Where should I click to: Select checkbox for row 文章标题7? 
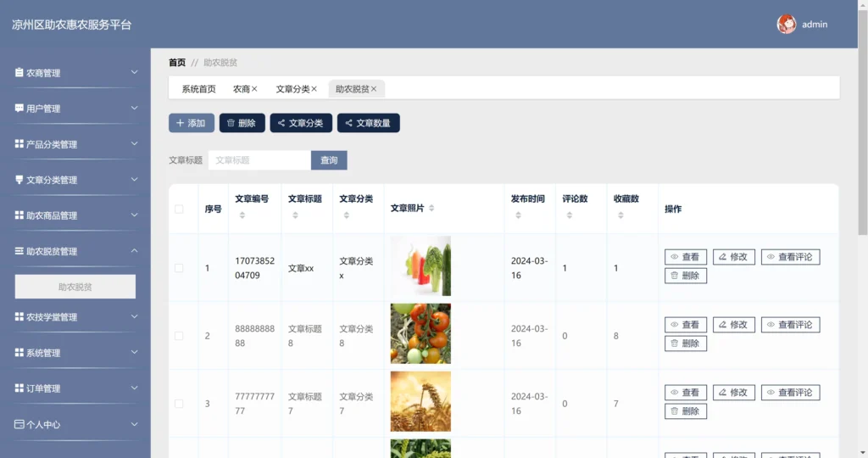tap(179, 404)
